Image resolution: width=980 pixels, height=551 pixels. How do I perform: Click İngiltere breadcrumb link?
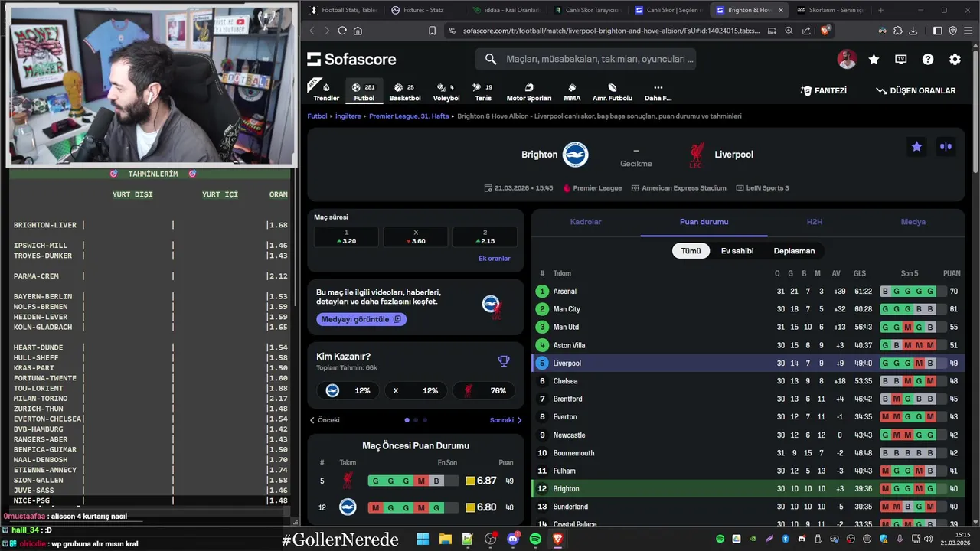tap(348, 116)
